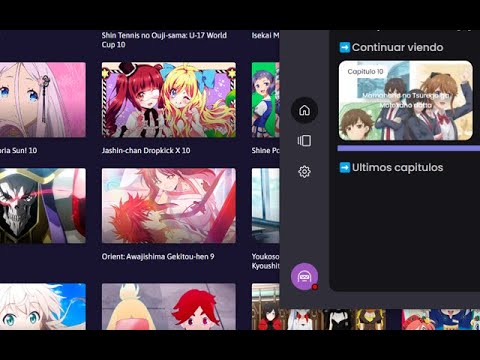
Task: Click the arrow icon beside Ultimos capitulos
Action: (x=345, y=167)
